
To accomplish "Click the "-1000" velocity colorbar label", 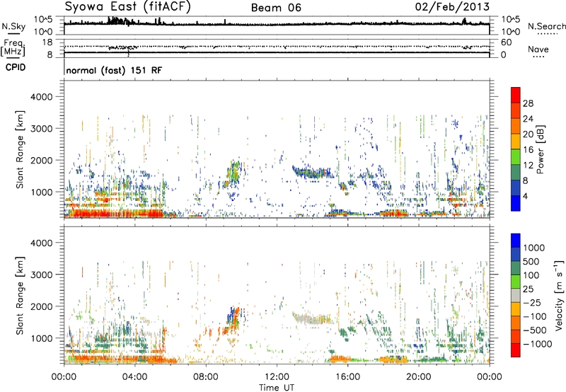I will point(538,344).
